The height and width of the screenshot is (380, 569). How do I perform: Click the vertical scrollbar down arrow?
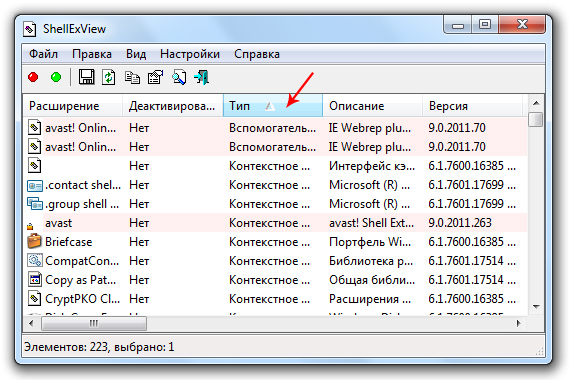(536, 307)
